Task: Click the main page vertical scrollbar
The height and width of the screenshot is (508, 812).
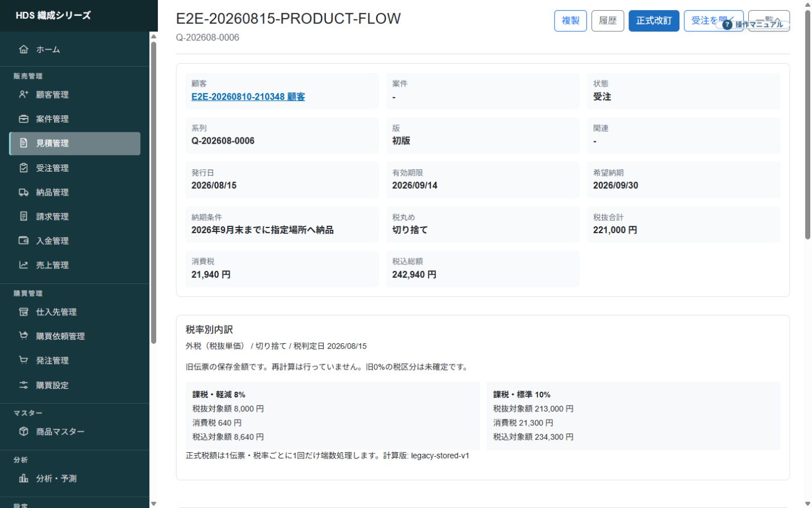Action: 807,125
